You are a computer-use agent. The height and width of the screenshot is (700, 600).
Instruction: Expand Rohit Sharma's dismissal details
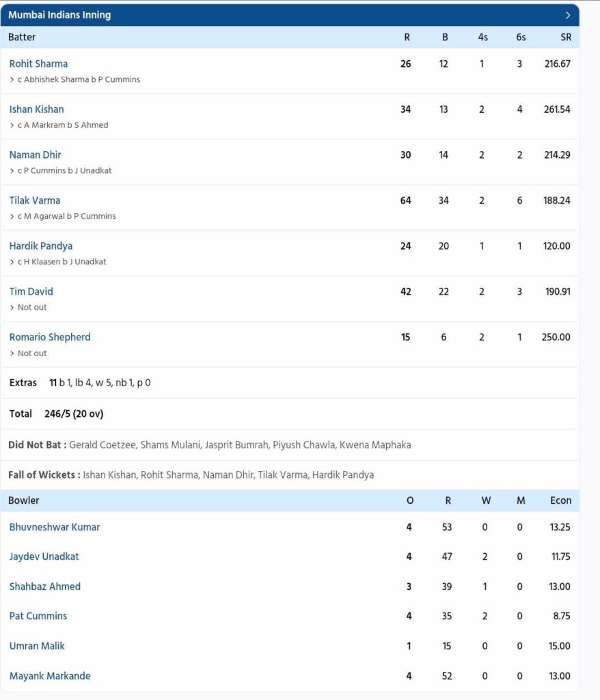(x=12, y=79)
